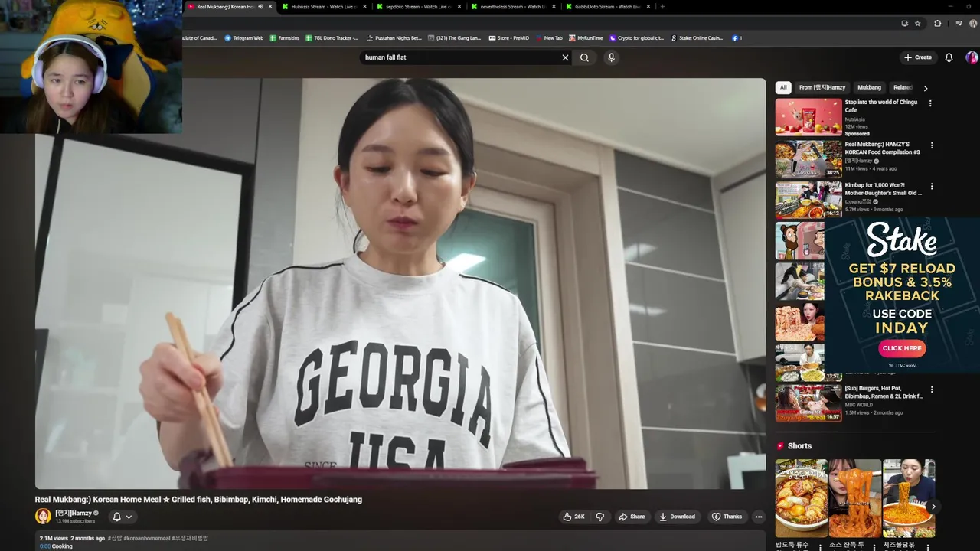Open options for Chingu Cafe sponsored video
This screenshot has width=980, height=551.
click(931, 103)
